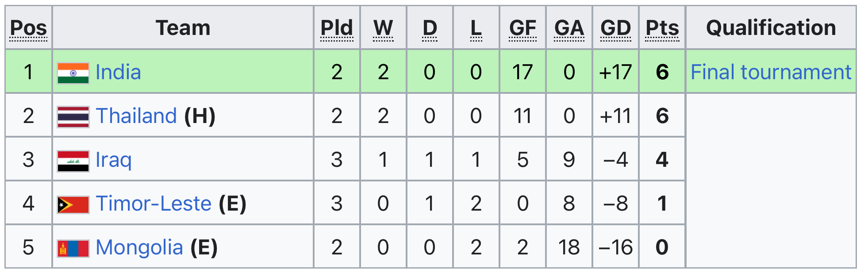This screenshot has height=273, width=868.
Task: Click the D column header abbreviation
Action: 430,28
